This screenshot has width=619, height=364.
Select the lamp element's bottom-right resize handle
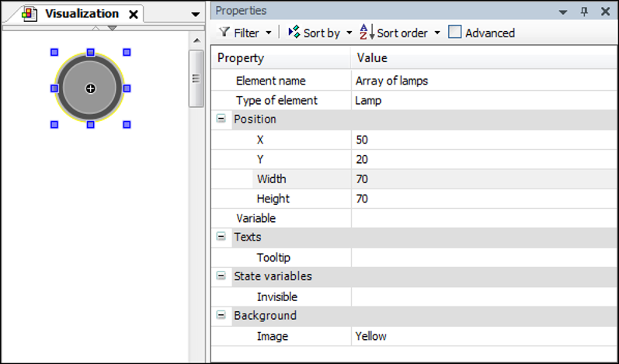pos(127,125)
